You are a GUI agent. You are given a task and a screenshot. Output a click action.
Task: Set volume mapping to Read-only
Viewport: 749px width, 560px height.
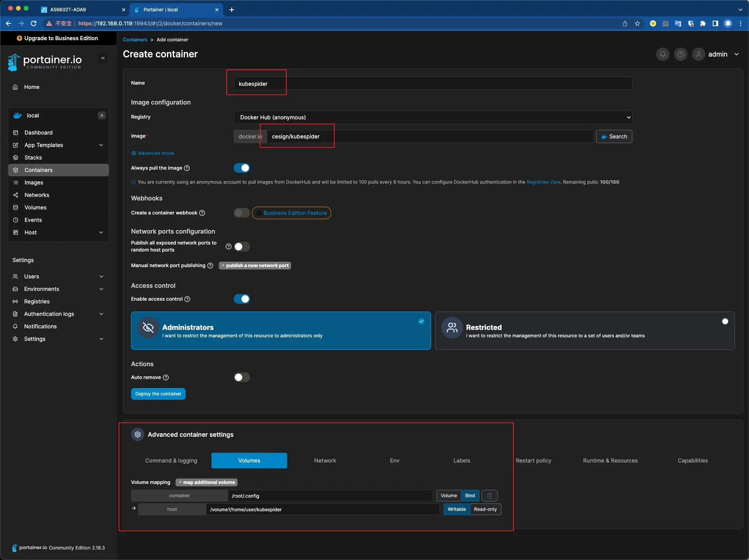click(x=485, y=509)
